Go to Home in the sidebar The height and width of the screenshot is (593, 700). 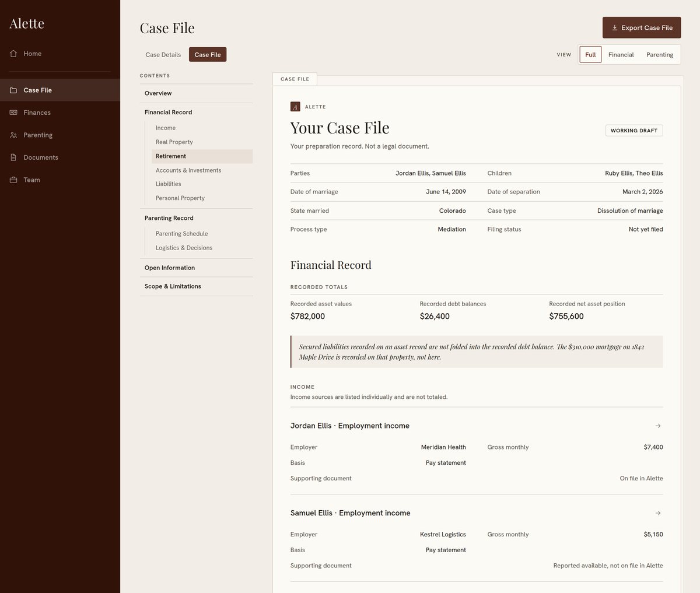[x=60, y=54]
